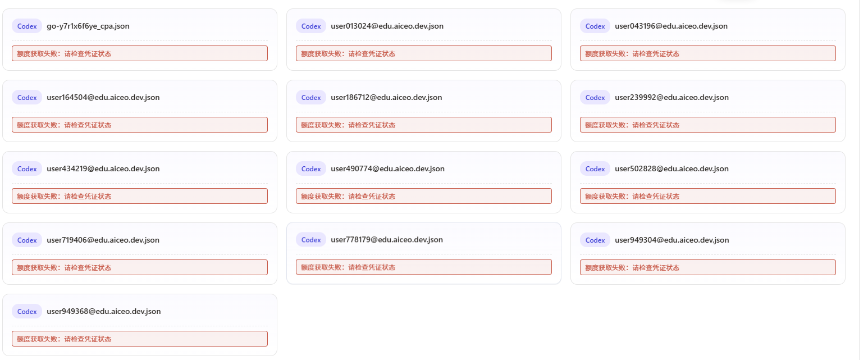Click the Codex tag beside user490774@edu.aiceo.dev.json
The width and height of the screenshot is (868, 360).
pyautogui.click(x=311, y=168)
